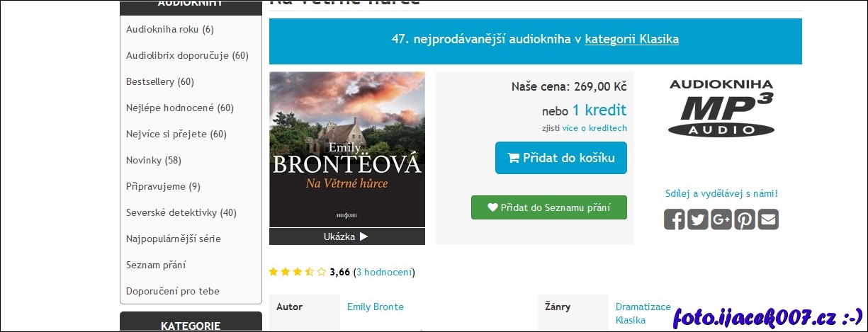This screenshot has width=868, height=332.
Task: Click the MP3 Audiokniha logo
Action: pyautogui.click(x=721, y=108)
